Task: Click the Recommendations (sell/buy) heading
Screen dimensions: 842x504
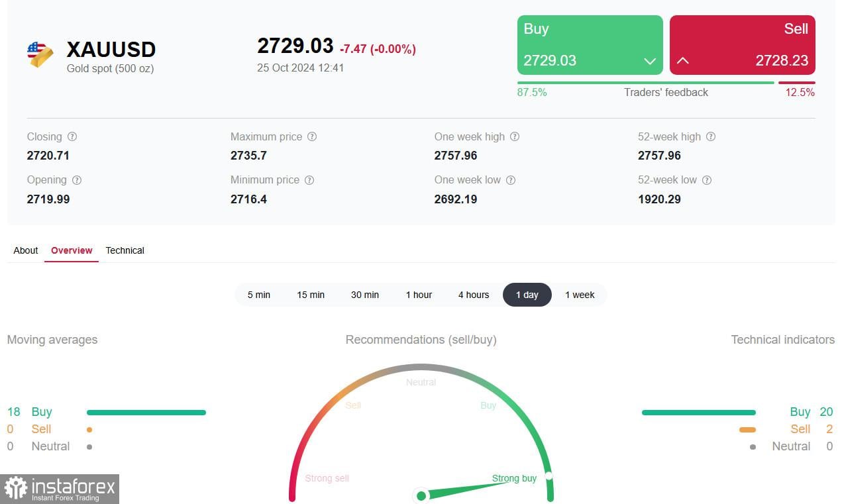Action: tap(421, 340)
